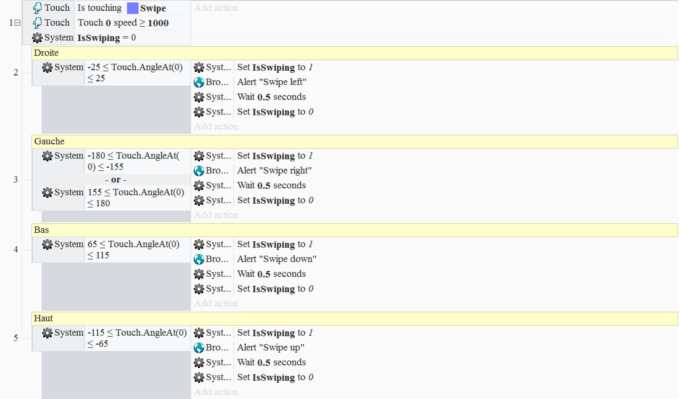The width and height of the screenshot is (680, 399).
Task: Click 'Add action' under the Droite event
Action: click(x=216, y=127)
